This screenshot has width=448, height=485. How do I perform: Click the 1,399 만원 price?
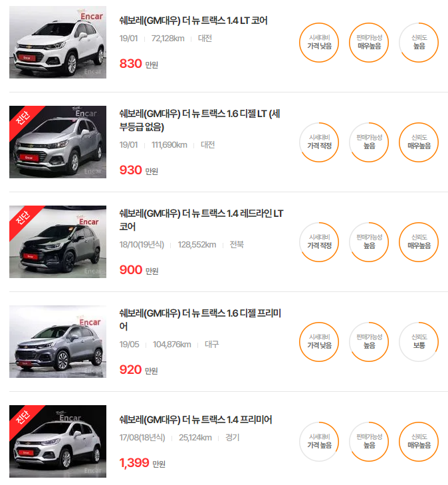coord(142,463)
